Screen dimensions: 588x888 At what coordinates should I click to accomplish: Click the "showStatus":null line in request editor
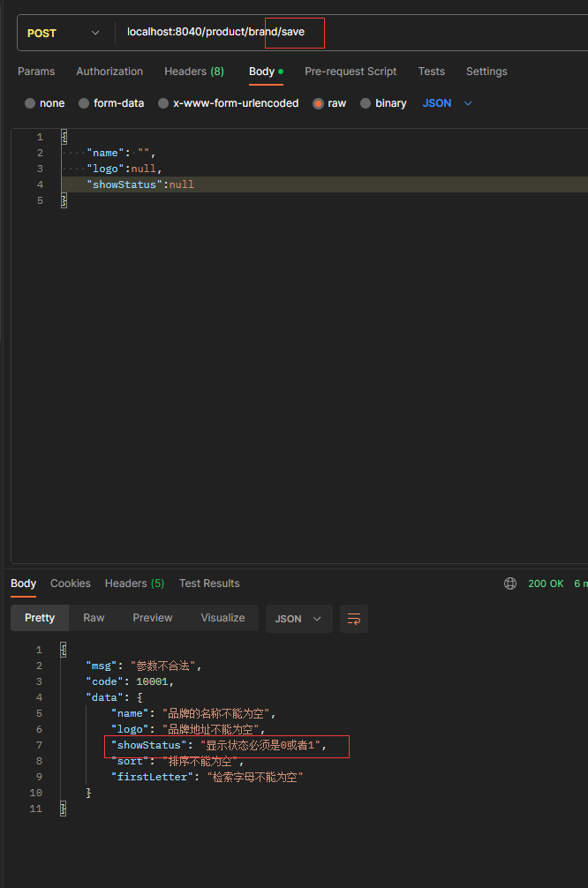click(139, 184)
